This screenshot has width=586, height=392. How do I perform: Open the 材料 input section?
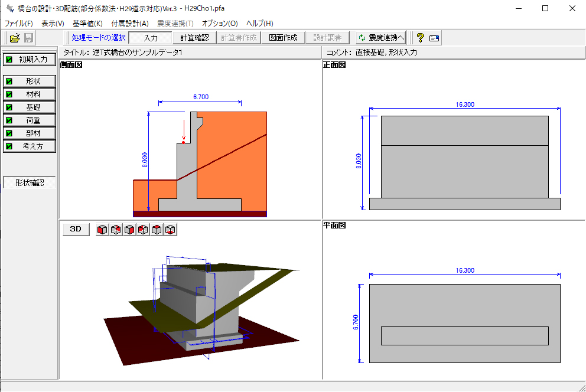coord(30,94)
